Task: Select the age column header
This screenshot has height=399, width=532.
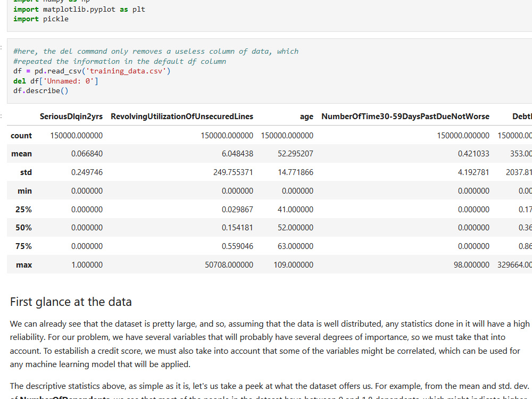Action: point(306,116)
